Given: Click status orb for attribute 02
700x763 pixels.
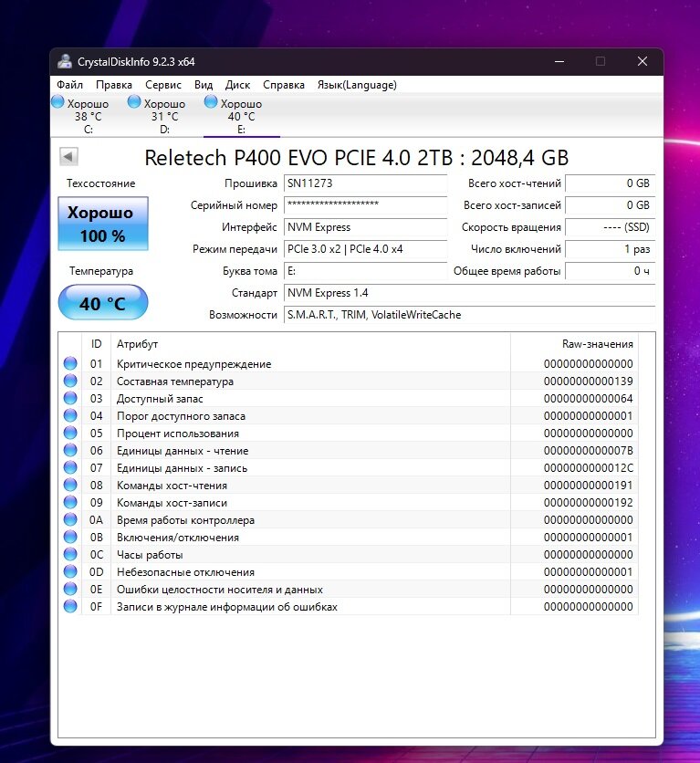Looking at the screenshot, I should coord(70,381).
